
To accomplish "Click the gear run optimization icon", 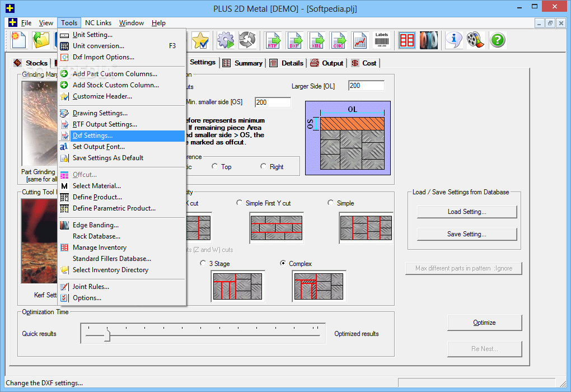I will [226, 40].
